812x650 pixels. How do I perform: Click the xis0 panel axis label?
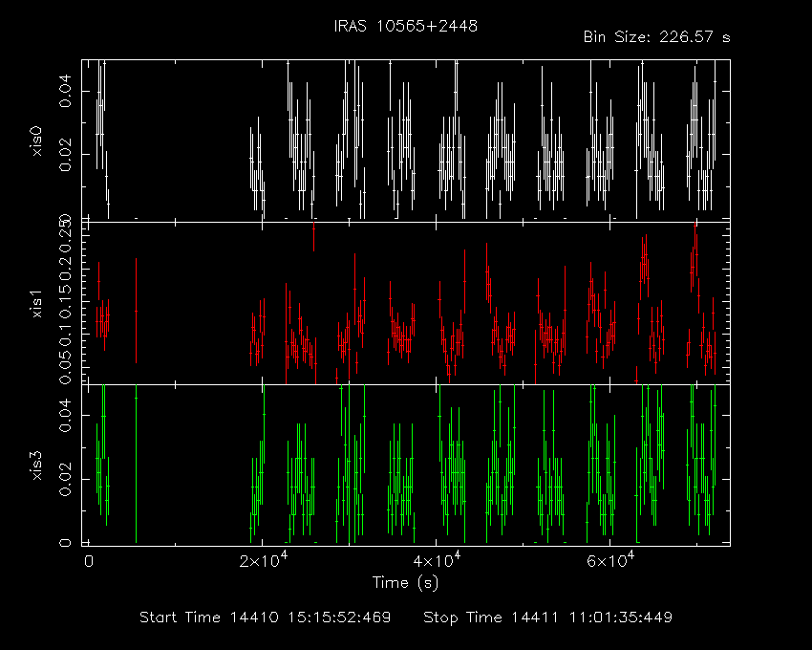tap(36, 141)
